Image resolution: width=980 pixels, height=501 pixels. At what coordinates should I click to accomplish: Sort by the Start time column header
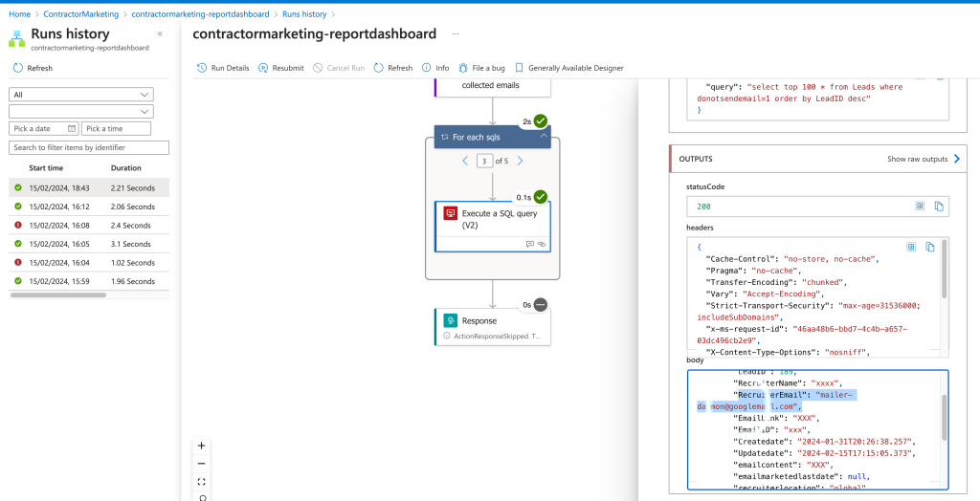pos(46,168)
